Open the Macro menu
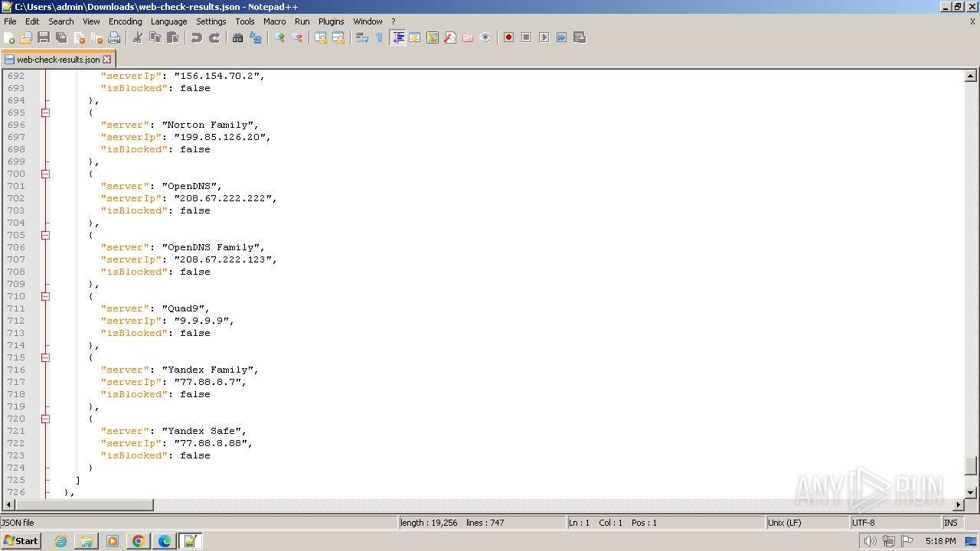 pyautogui.click(x=274, y=21)
